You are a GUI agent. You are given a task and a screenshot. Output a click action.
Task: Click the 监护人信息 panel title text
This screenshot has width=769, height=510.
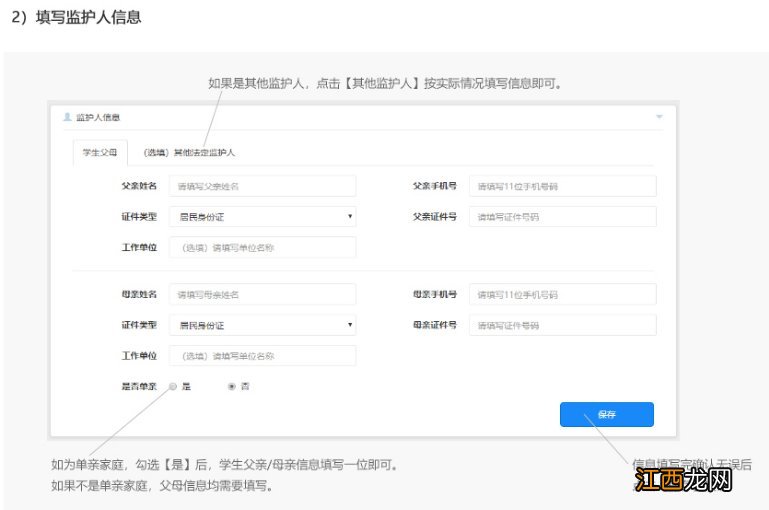[98, 117]
